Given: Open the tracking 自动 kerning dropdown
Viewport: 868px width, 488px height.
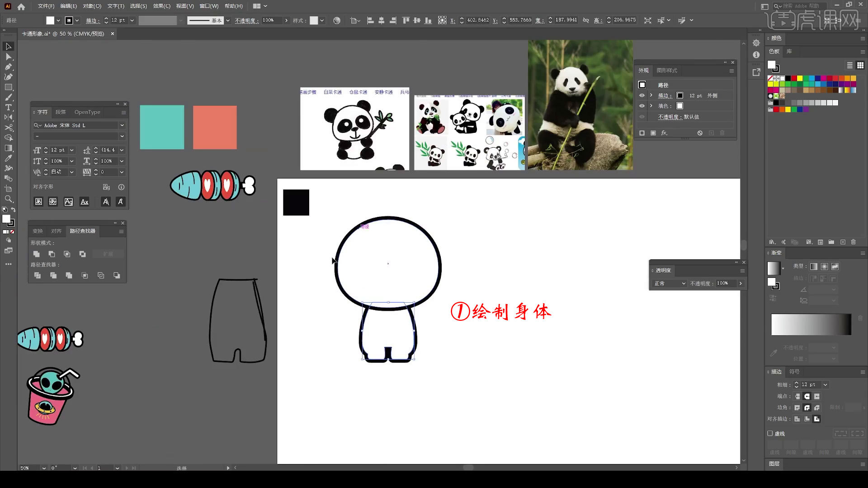Looking at the screenshot, I should pyautogui.click(x=72, y=172).
